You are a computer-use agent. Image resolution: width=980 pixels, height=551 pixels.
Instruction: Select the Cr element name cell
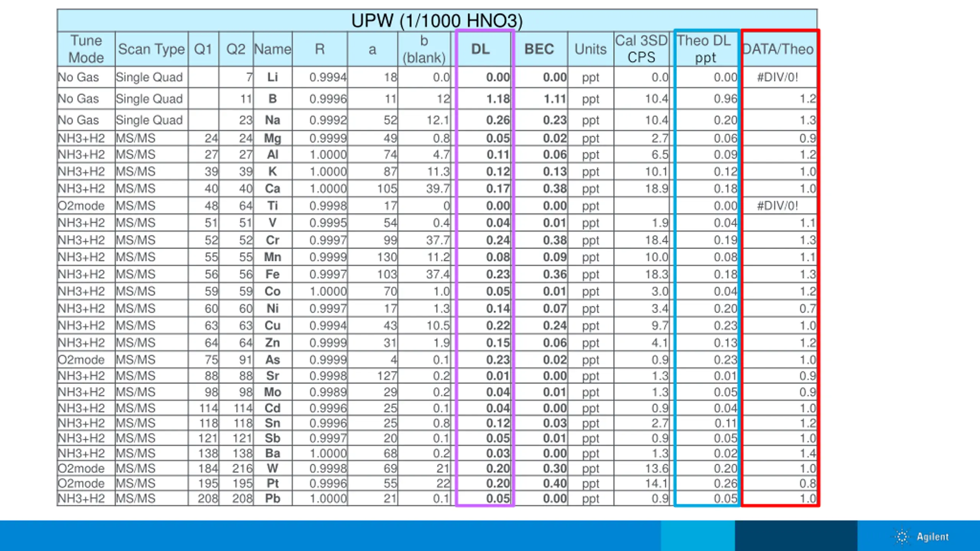(273, 240)
